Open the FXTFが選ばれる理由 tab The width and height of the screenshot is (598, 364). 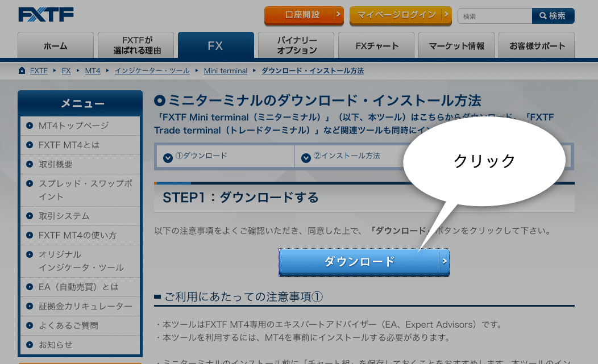pyautogui.click(x=136, y=45)
